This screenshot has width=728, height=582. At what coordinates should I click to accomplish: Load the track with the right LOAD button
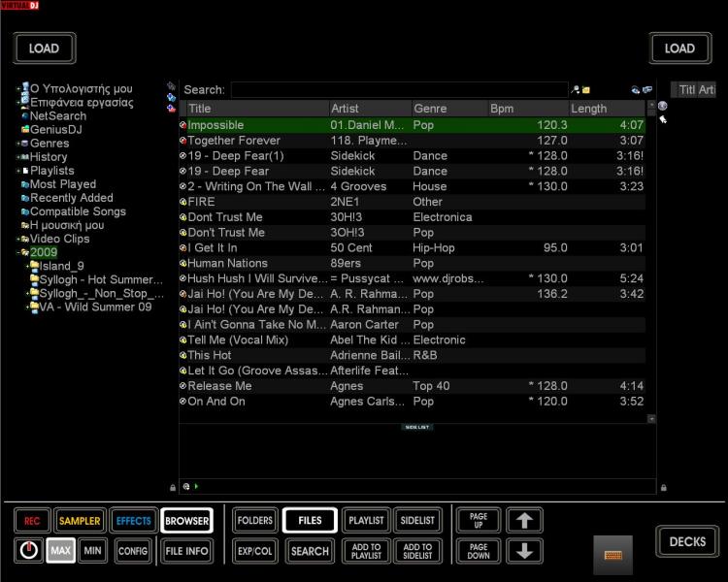point(679,48)
